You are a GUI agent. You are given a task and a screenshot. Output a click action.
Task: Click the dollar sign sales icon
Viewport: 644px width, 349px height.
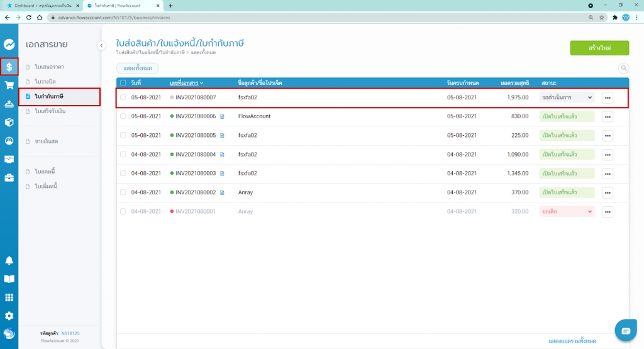coord(9,67)
